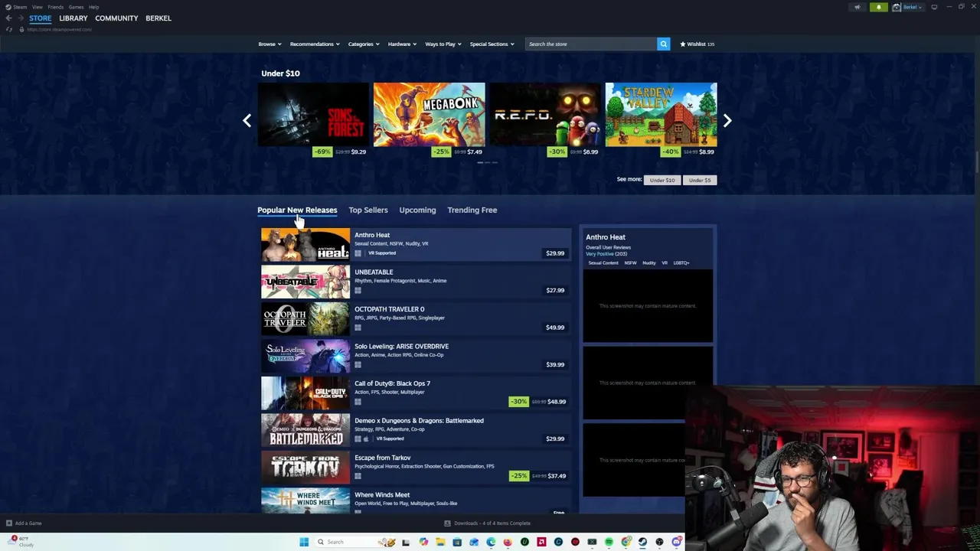See more games Under $5
The image size is (980, 551).
[700, 180]
